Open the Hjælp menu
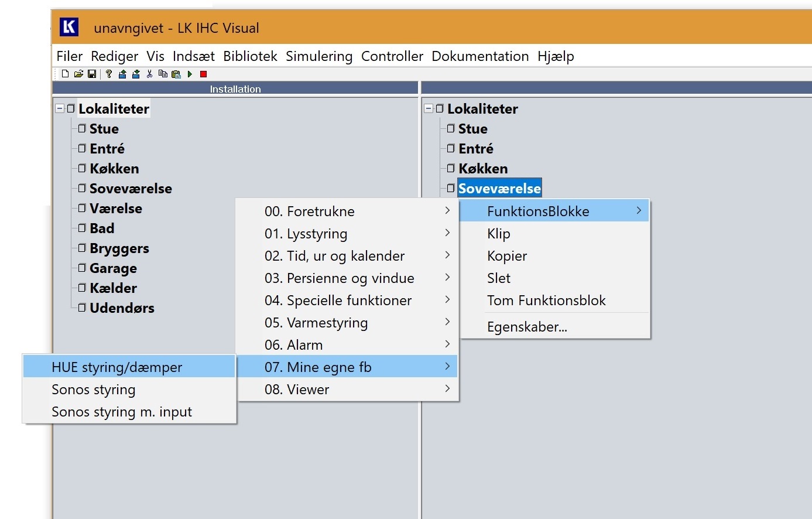Image resolution: width=812 pixels, height=519 pixels. coord(556,56)
